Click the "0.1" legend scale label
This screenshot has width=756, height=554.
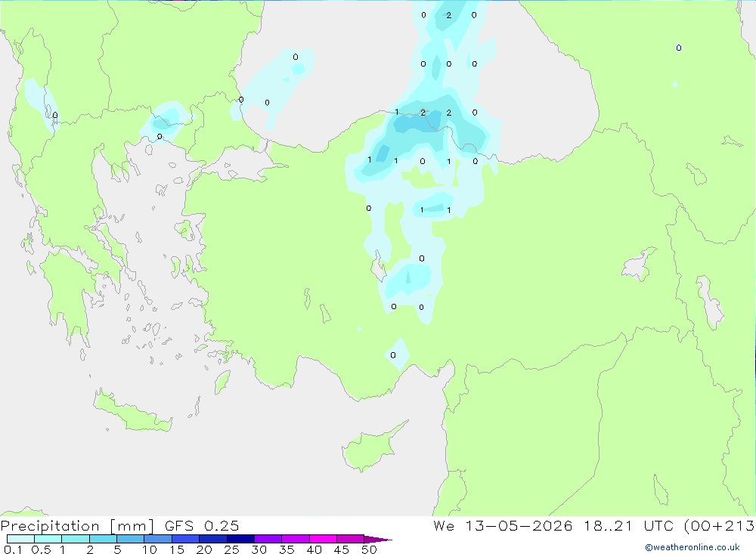pos(12,549)
